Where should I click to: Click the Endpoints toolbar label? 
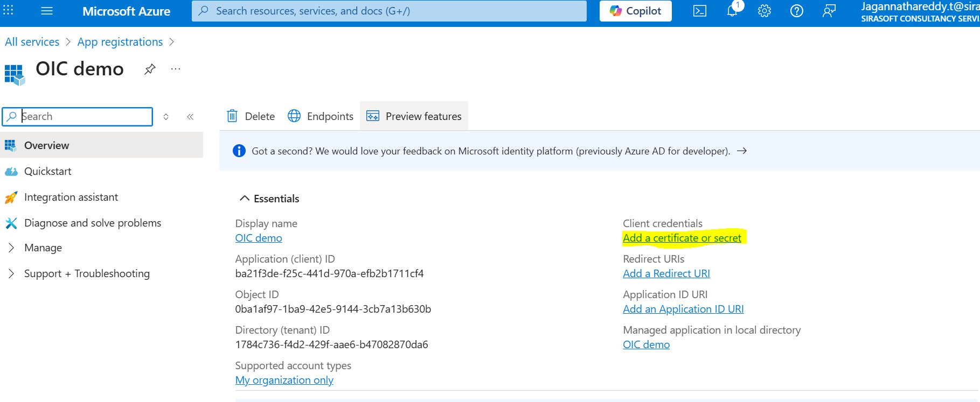coord(330,116)
